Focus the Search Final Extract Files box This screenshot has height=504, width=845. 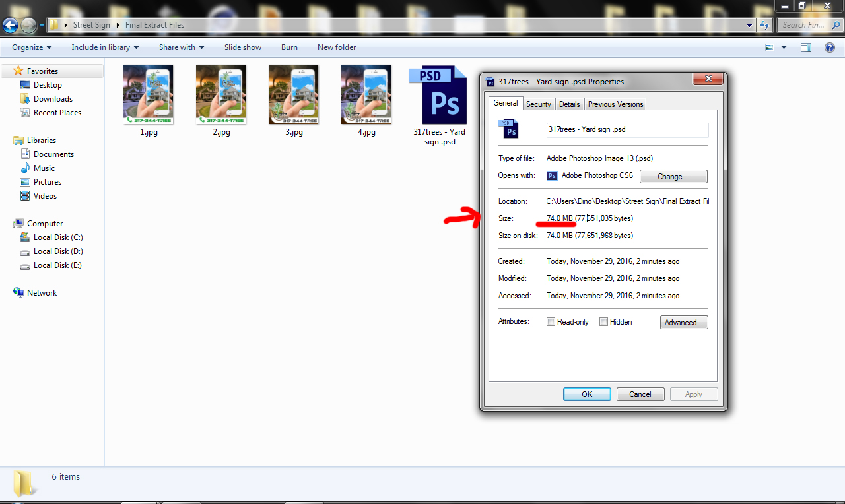(x=809, y=25)
